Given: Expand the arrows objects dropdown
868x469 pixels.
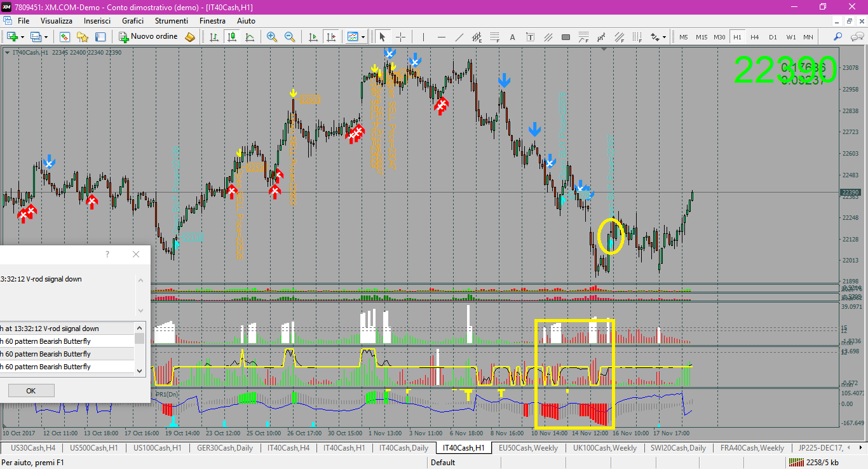Looking at the screenshot, I should pos(665,37).
